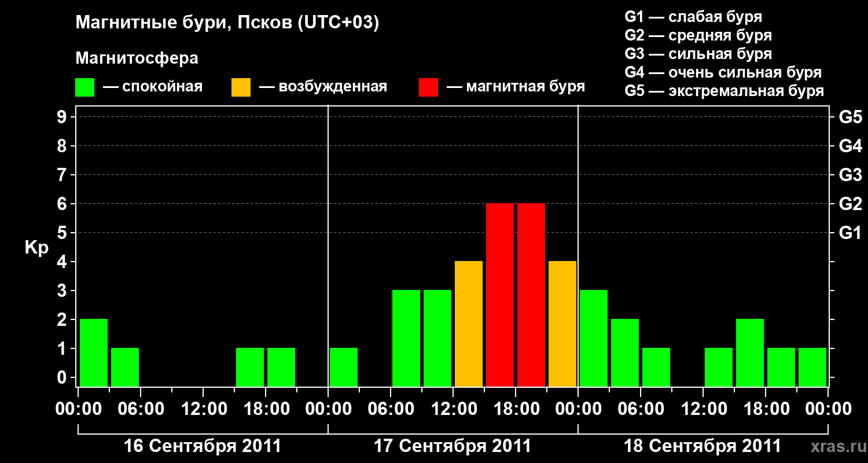
Task: Click the legend line 'G4 — очень сильная буря'
Action: (723, 72)
